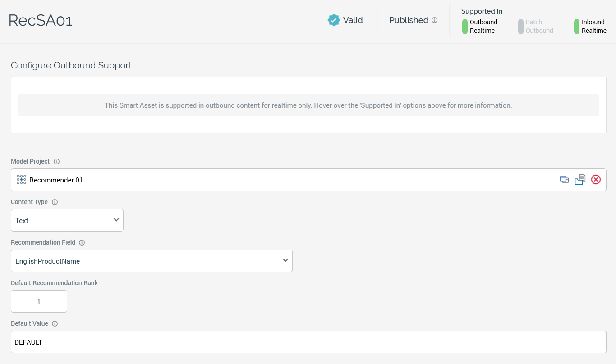Click the Recommender 01 project name

tap(56, 180)
